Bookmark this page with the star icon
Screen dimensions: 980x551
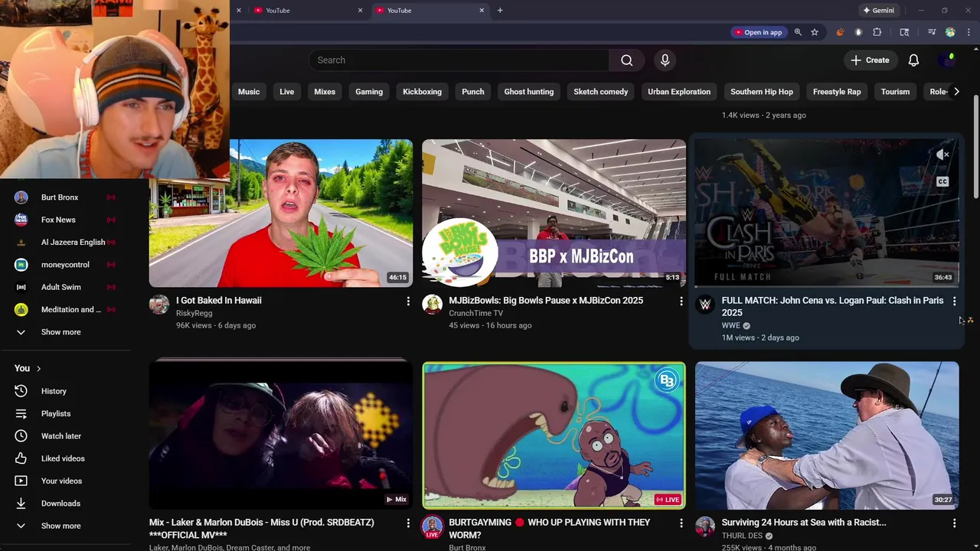click(815, 32)
